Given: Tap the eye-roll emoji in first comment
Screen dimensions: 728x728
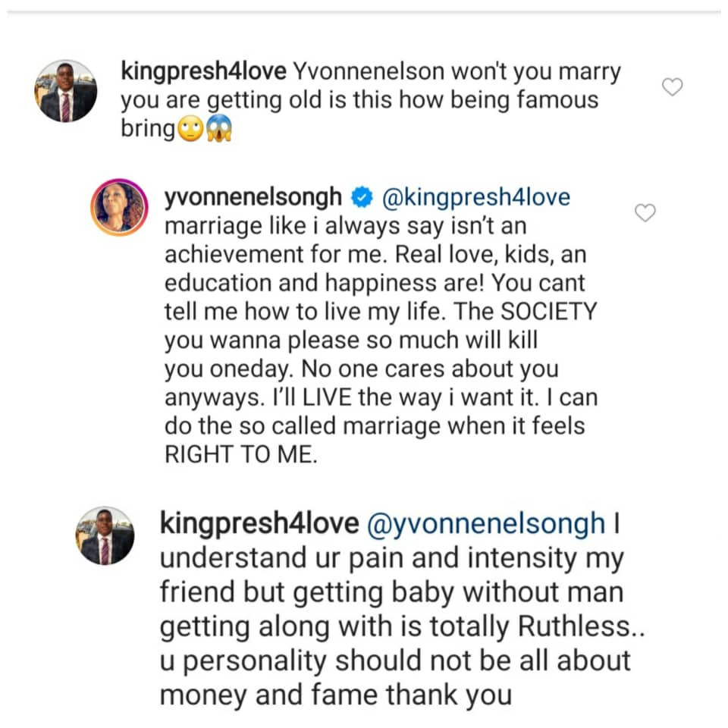Looking at the screenshot, I should [191, 130].
